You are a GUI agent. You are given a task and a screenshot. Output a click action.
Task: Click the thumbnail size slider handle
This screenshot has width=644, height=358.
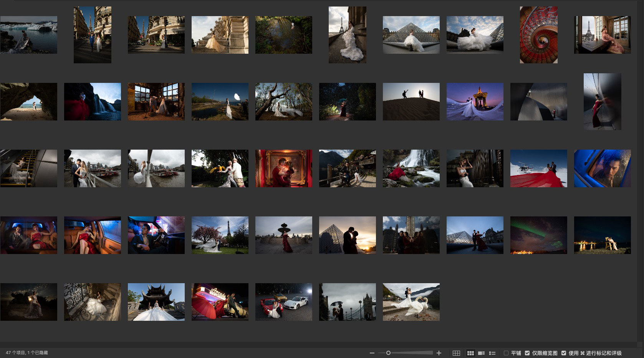coord(388,353)
